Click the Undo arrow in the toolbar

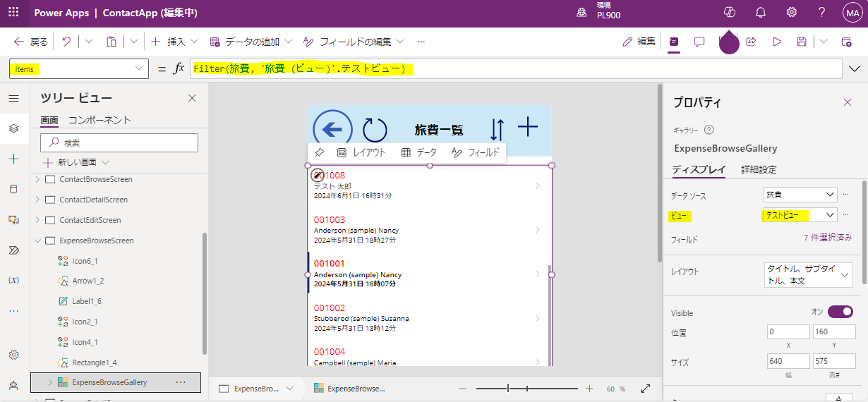[x=66, y=42]
